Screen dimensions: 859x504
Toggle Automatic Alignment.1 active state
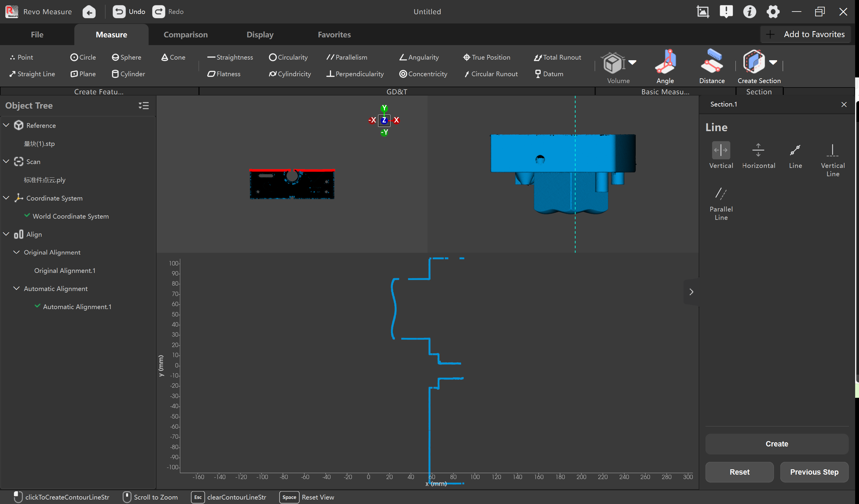[37, 306]
